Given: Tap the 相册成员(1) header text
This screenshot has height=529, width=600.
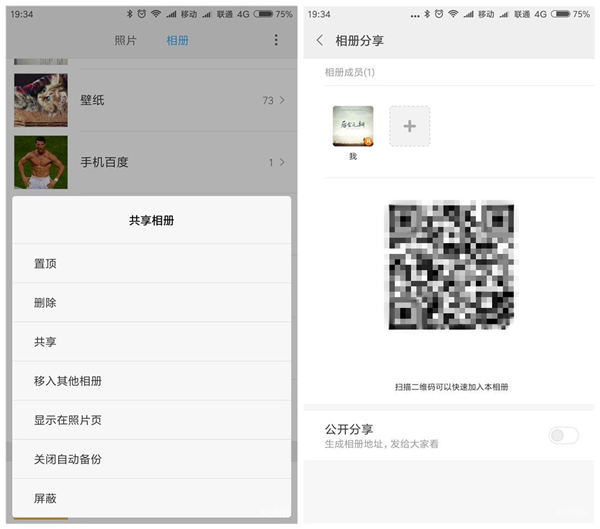Looking at the screenshot, I should pyautogui.click(x=350, y=72).
